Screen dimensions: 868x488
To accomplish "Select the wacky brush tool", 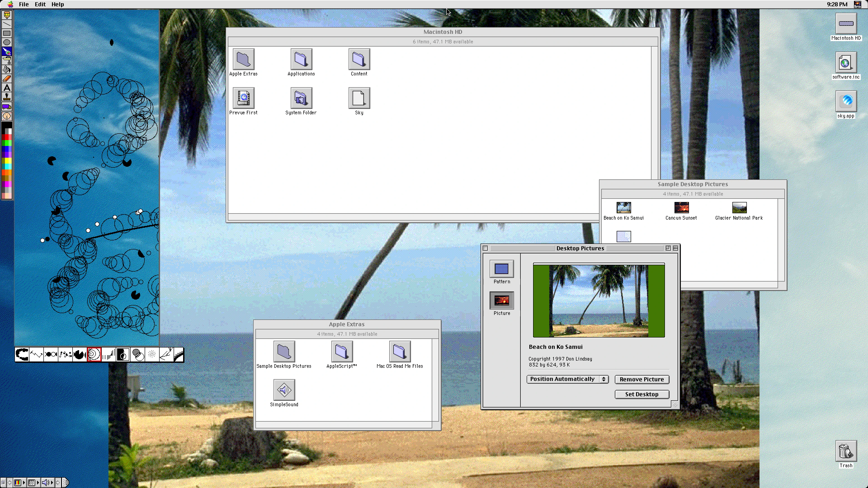I will tap(7, 51).
